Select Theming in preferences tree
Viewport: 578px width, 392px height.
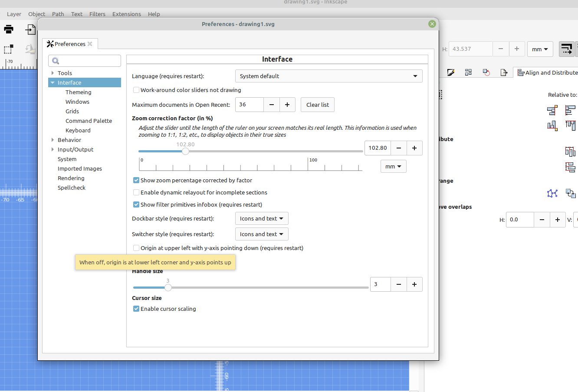(x=79, y=92)
